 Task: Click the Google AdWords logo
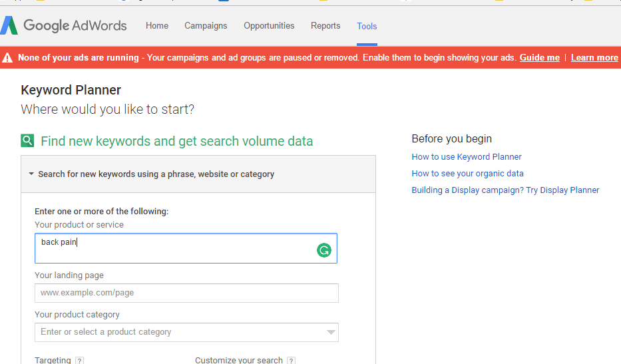point(63,26)
